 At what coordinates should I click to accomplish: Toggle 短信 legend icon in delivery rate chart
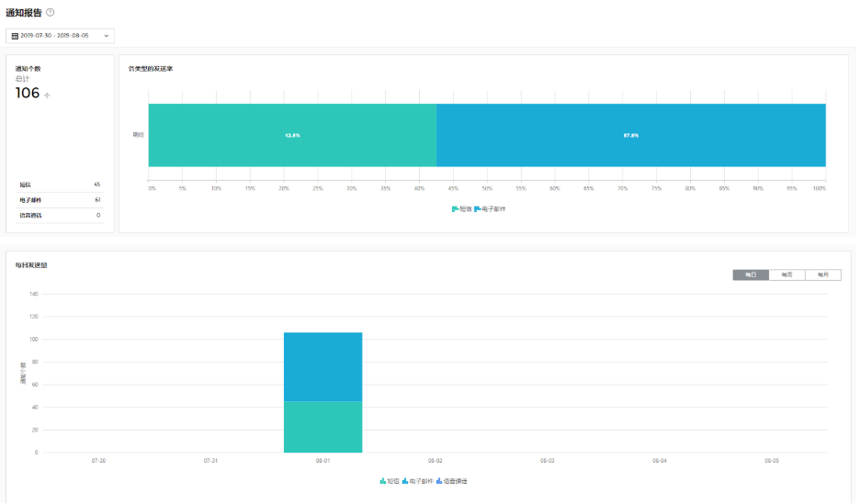[455, 209]
